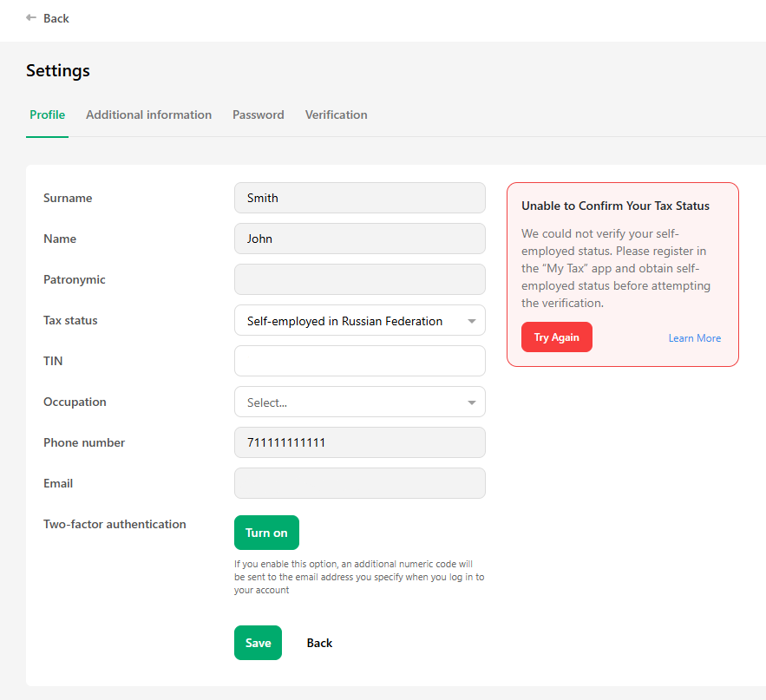Click the Occupation label
766x700 pixels.
(x=75, y=402)
